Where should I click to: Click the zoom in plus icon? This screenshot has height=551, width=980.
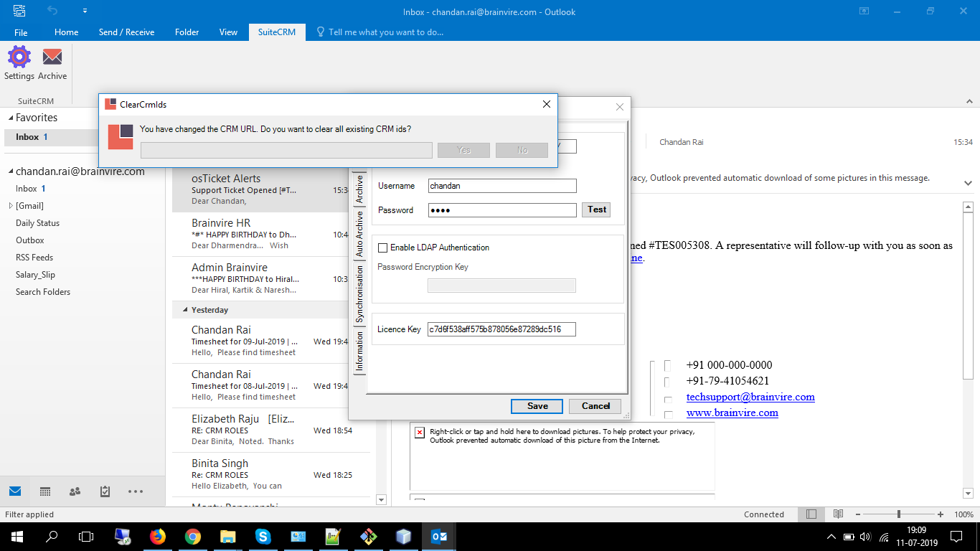pos(941,514)
